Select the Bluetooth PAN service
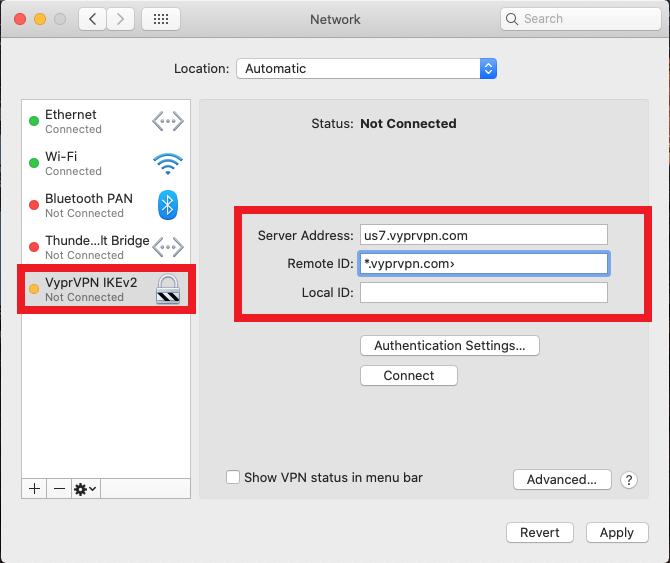Viewport: 670px width, 563px height. 106,205
